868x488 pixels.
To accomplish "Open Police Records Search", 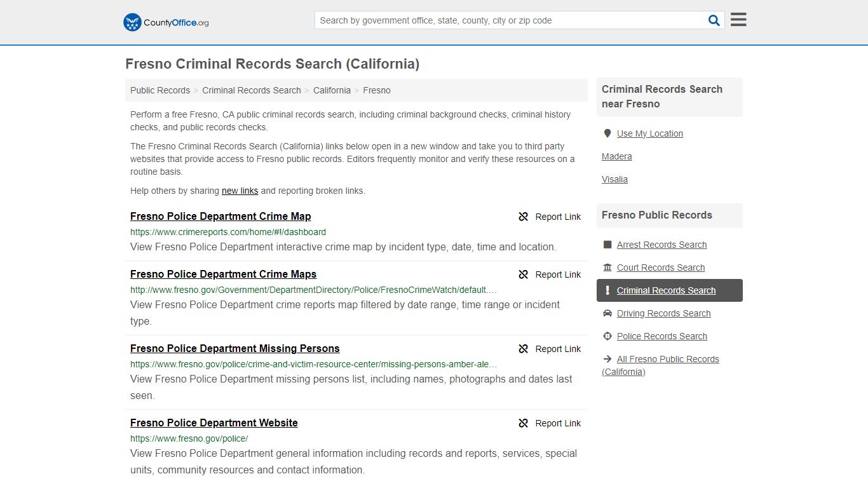I will (x=662, y=336).
